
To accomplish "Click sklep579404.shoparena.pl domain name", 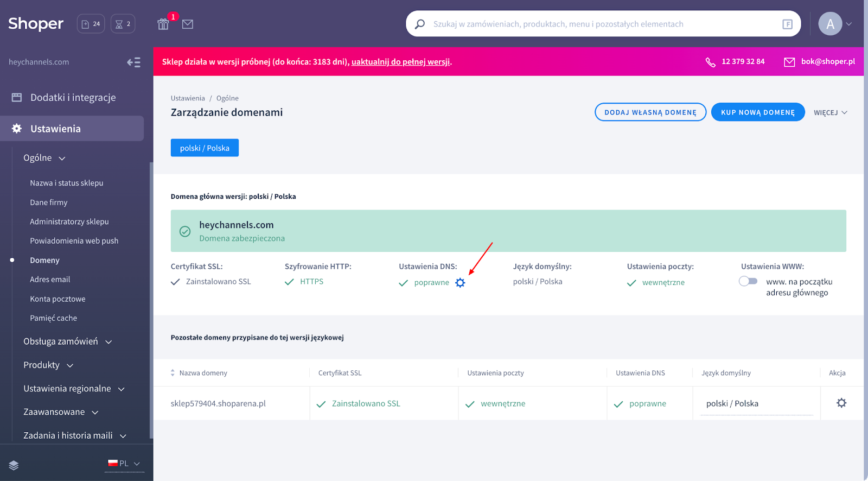I will coord(218,404).
